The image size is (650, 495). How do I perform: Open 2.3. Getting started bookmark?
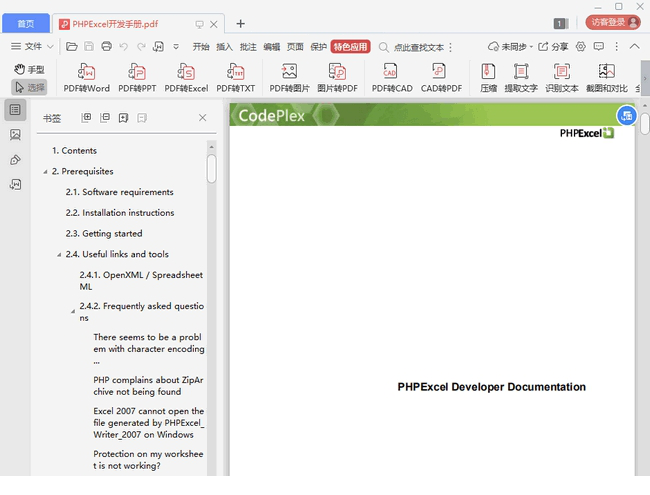click(104, 233)
